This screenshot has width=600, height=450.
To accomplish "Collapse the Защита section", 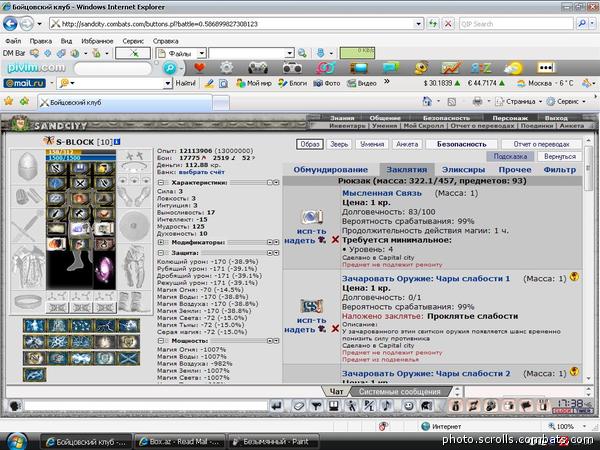I will pyautogui.click(x=161, y=253).
